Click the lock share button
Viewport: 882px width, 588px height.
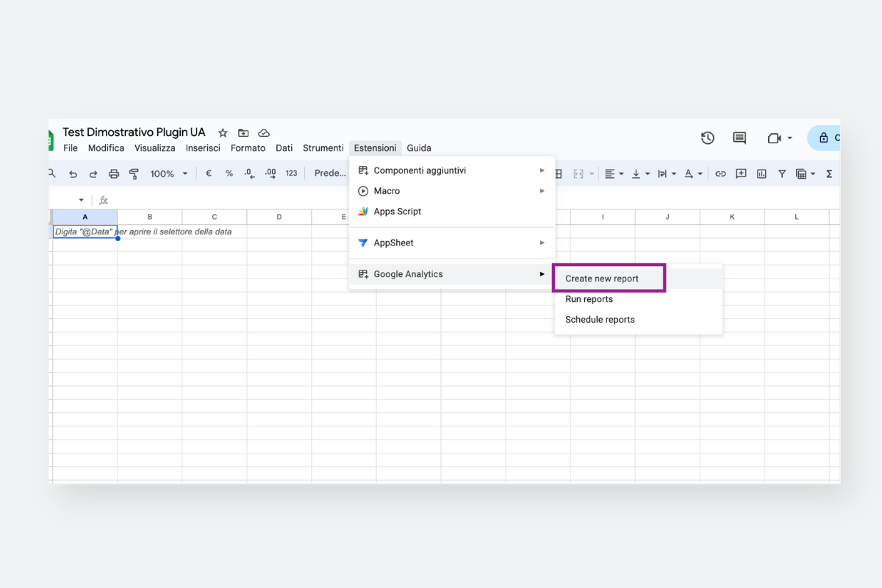point(825,138)
